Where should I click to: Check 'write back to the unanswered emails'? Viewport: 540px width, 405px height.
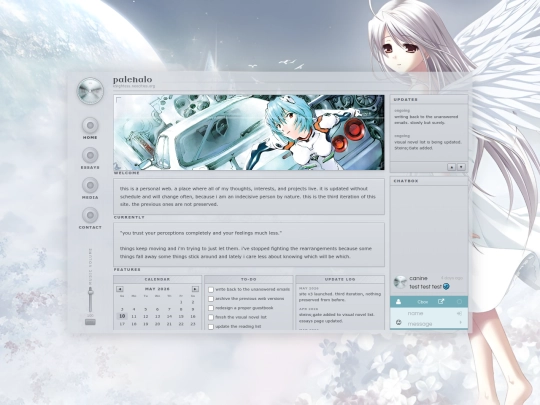click(x=211, y=290)
